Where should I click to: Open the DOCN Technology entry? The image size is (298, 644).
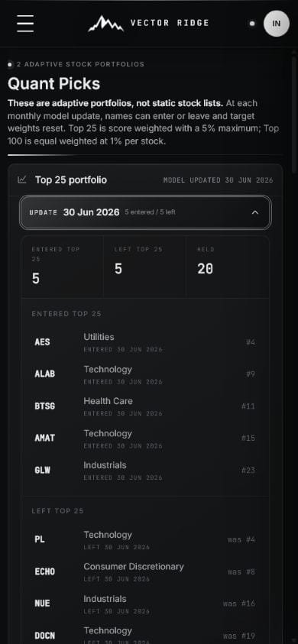145,635
